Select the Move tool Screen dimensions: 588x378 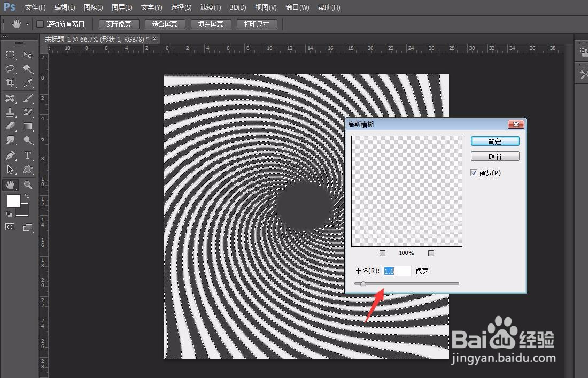pos(27,55)
